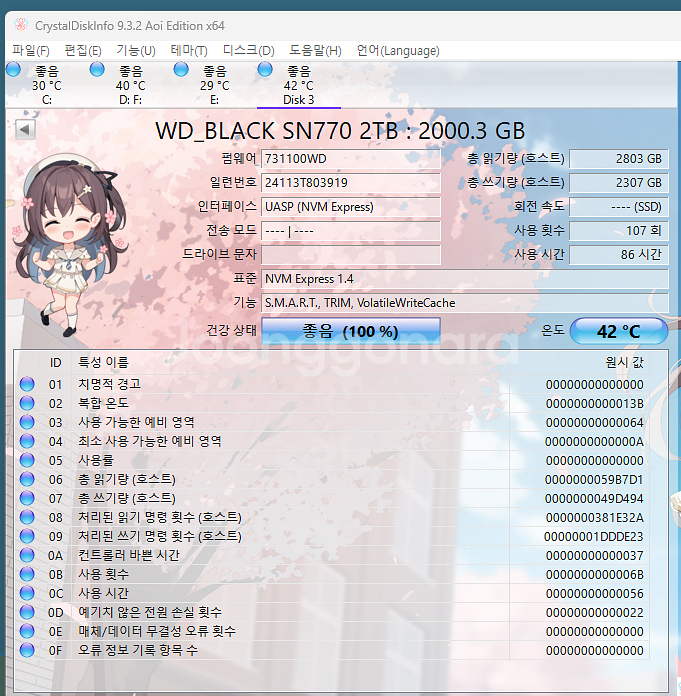
Task: Click the blue status orb for Disk 3
Action: (x=265, y=70)
